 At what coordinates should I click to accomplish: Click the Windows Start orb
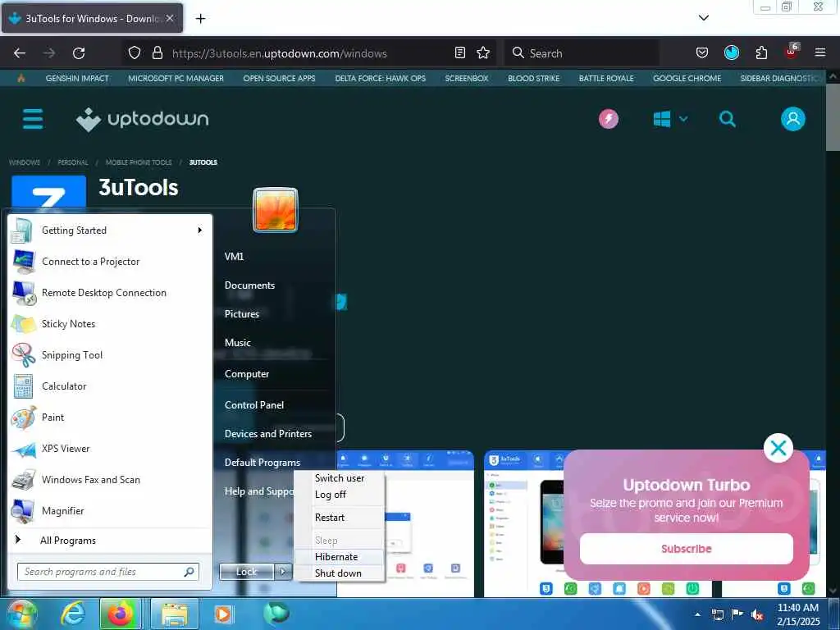pyautogui.click(x=21, y=614)
